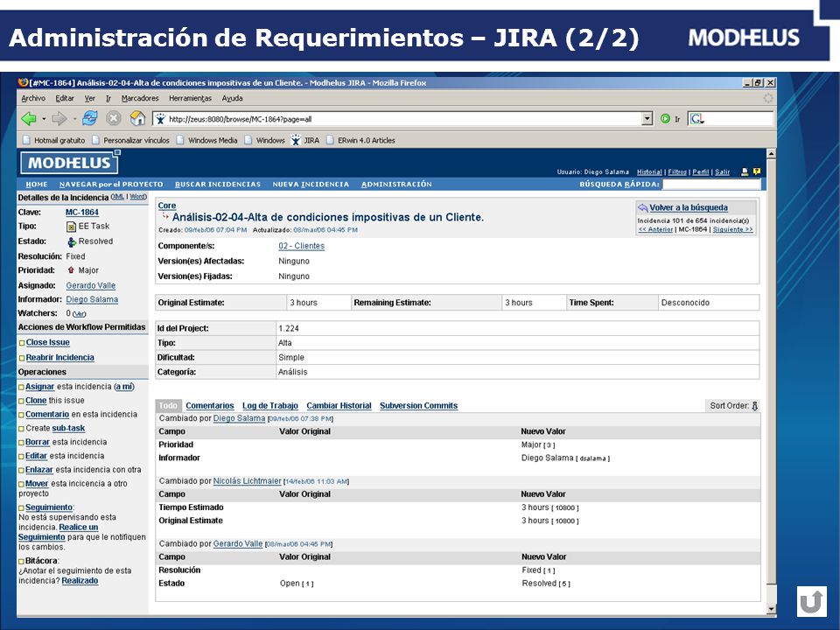Image resolution: width=840 pixels, height=630 pixels.
Task: Open the 02 - Clientes component link
Action: [x=302, y=246]
